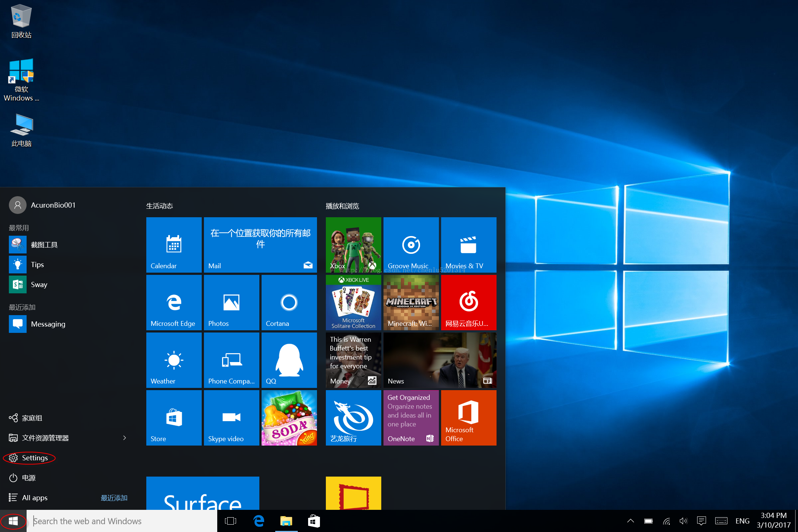This screenshot has height=532, width=798.
Task: Open File Explorer from taskbar
Action: click(286, 521)
